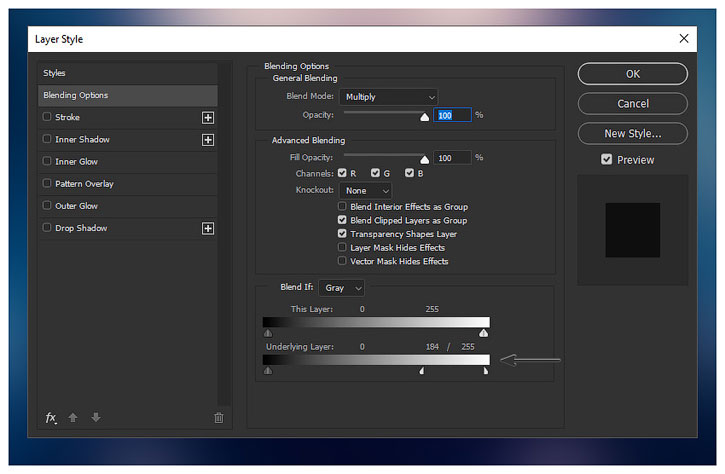
Task: Open the Blend Mode Multiply dropdown
Action: (389, 97)
